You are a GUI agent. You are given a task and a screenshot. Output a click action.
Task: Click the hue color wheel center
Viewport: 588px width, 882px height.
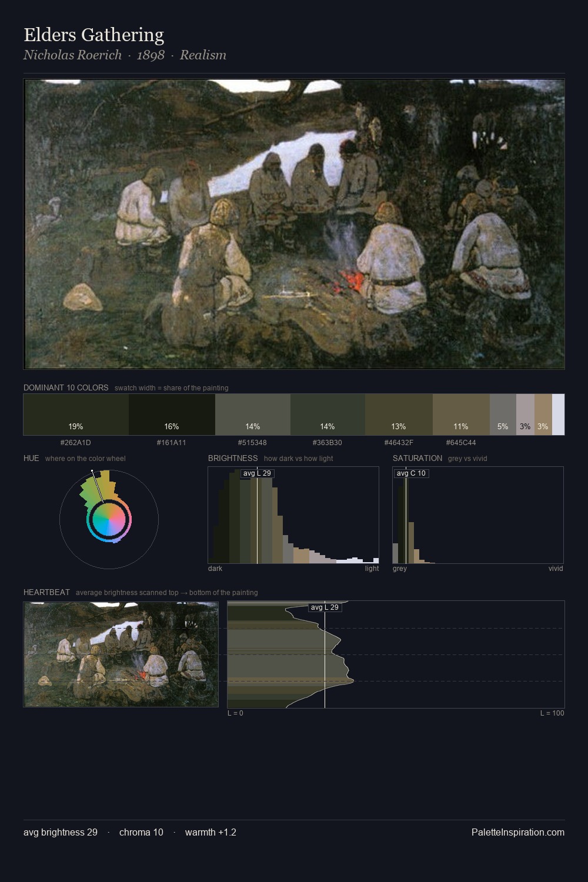[x=109, y=519]
